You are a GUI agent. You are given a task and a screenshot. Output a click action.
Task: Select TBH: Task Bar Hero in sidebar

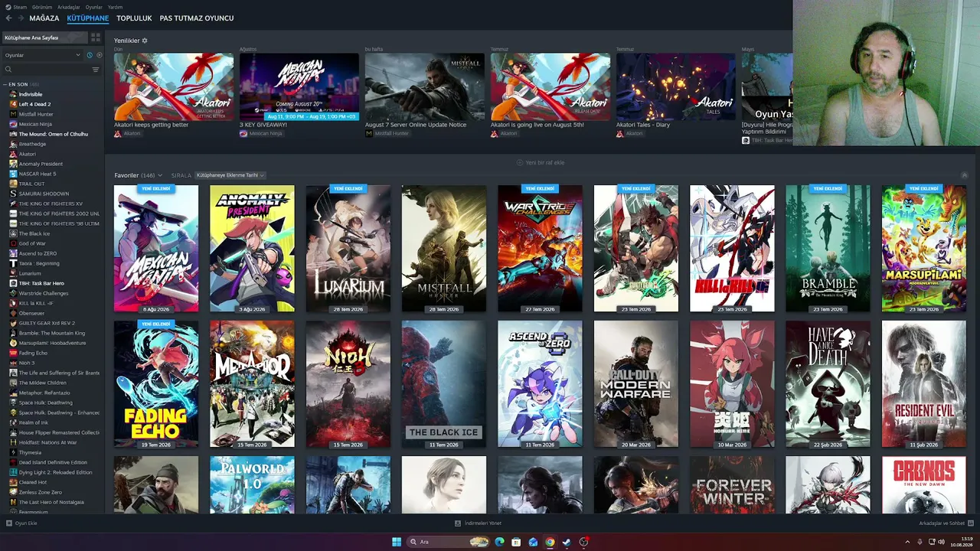[x=41, y=283]
